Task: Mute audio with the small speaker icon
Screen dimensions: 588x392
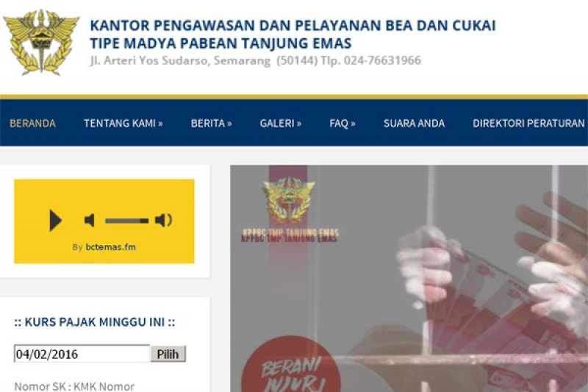Action: tap(89, 220)
